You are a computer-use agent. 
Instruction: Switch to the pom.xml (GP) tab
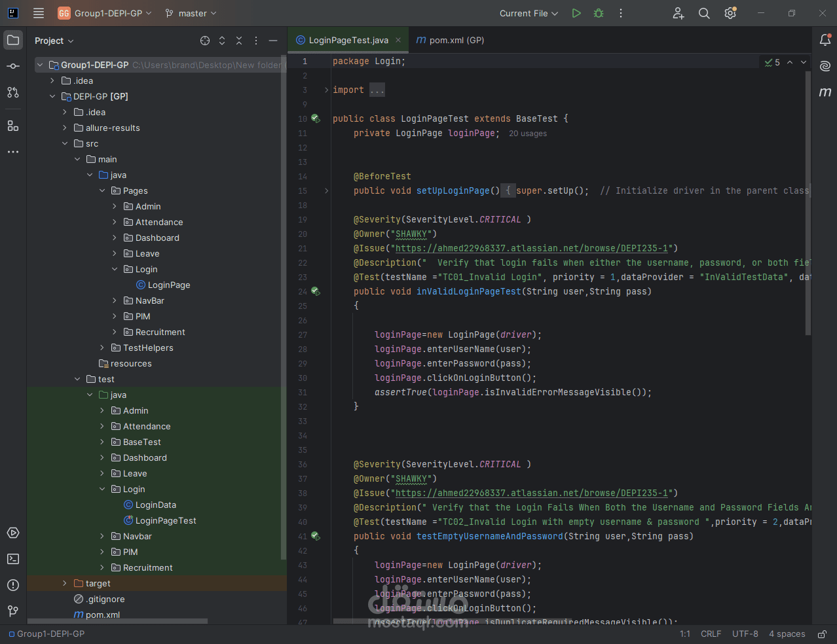click(x=451, y=40)
